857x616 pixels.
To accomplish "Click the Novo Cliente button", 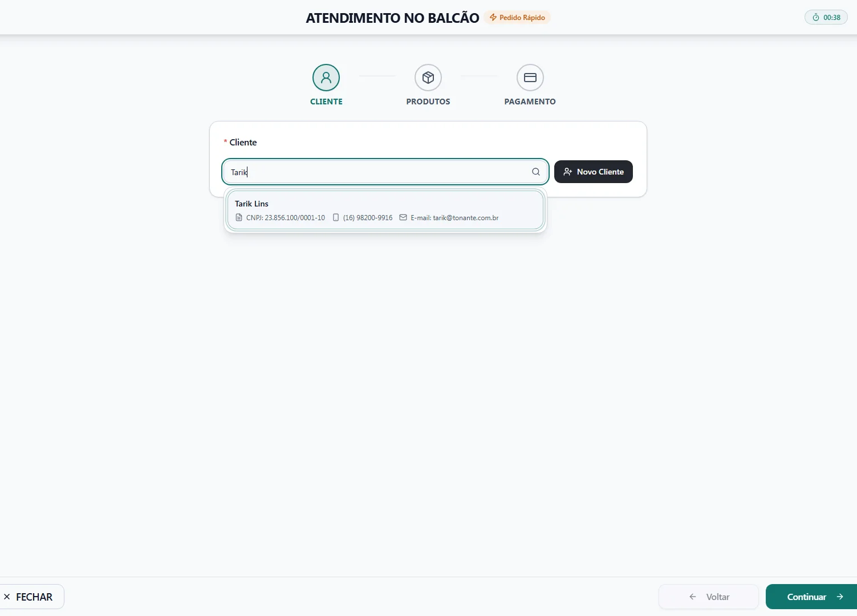I will point(594,172).
